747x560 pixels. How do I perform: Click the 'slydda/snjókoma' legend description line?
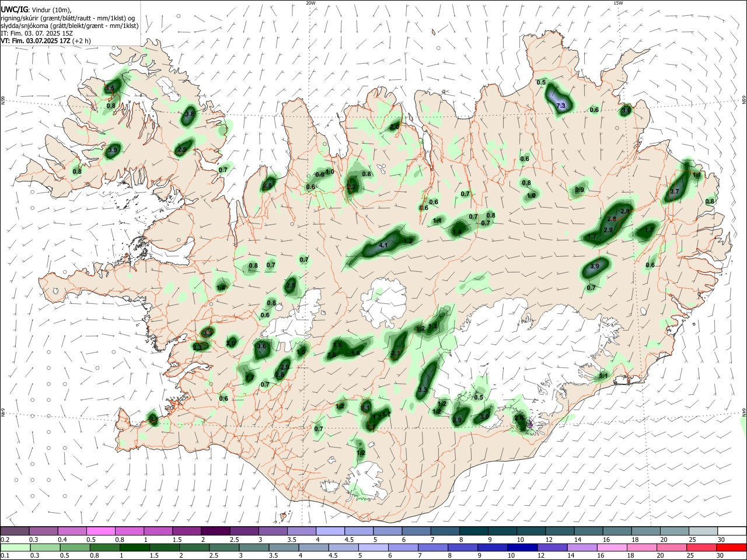69,26
